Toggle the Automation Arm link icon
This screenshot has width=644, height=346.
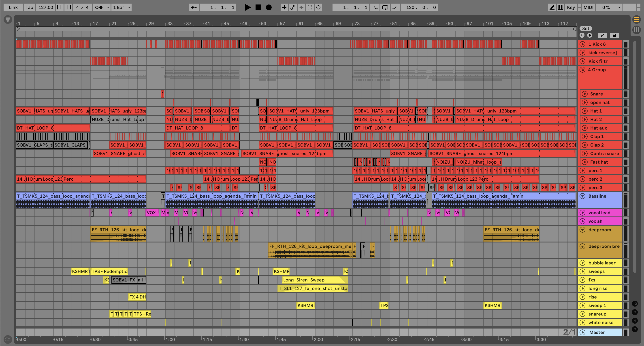(x=293, y=7)
